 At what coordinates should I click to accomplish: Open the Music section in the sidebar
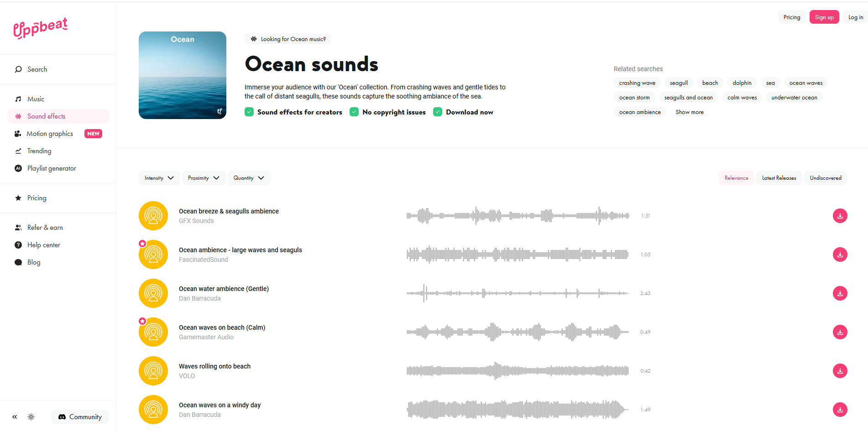tap(36, 99)
